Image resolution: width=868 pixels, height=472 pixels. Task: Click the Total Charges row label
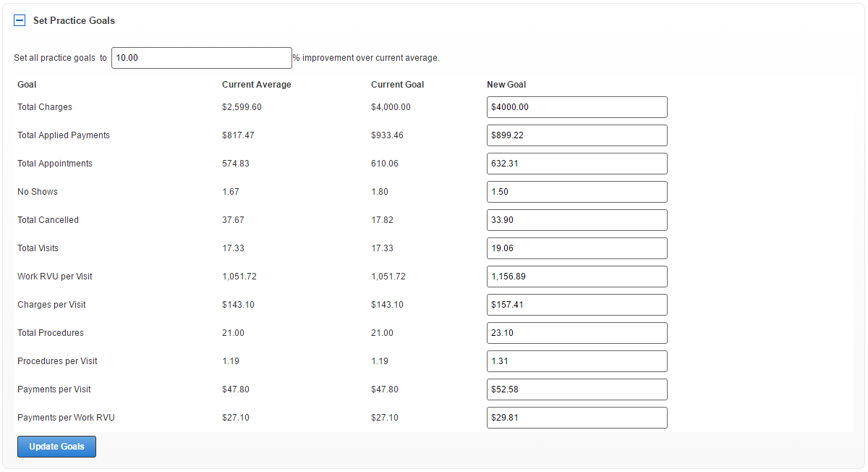click(x=45, y=107)
